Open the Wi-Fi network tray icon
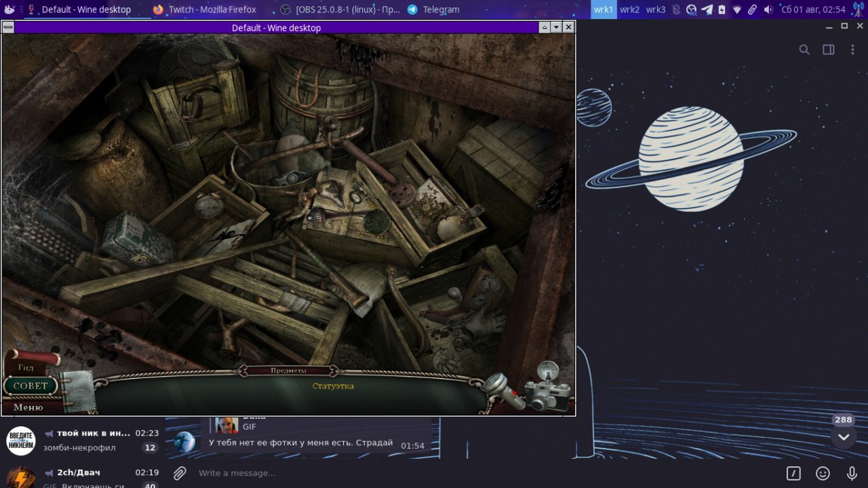Screen dimensions: 868x488 coord(737,10)
